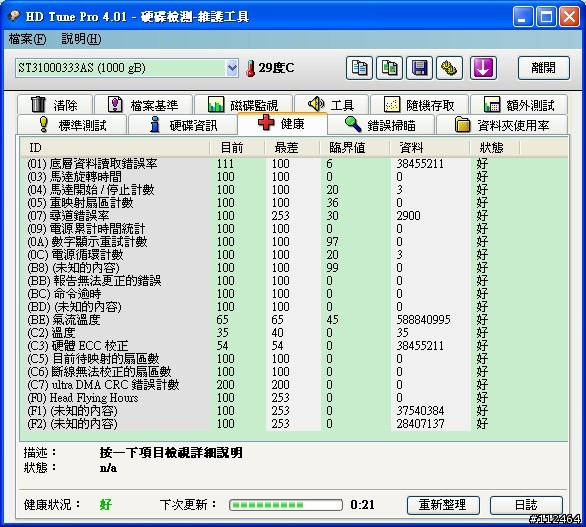
Task: Click the 目前 column header
Action: (237, 148)
